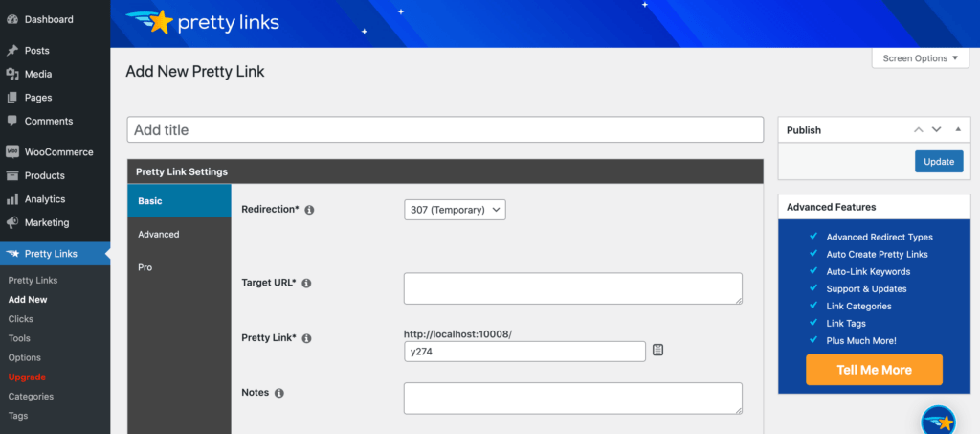Click the Pretty Links star icon in sidebar

12,254
